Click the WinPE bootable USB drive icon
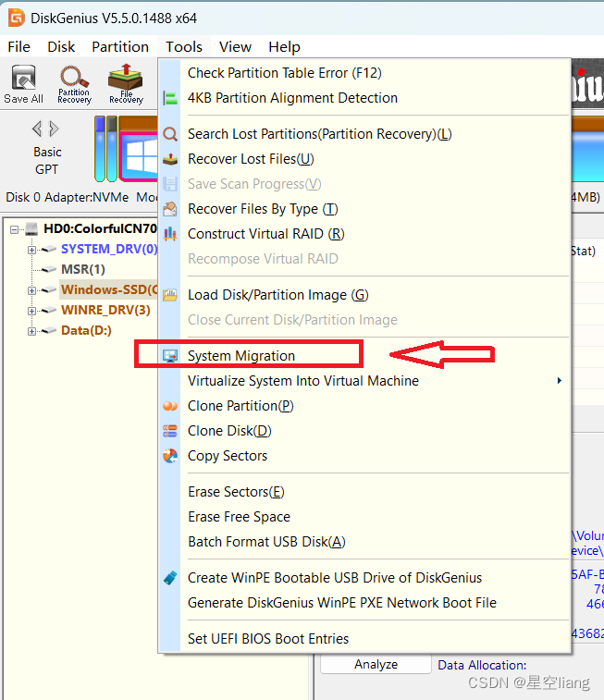The height and width of the screenshot is (700, 604). click(170, 578)
